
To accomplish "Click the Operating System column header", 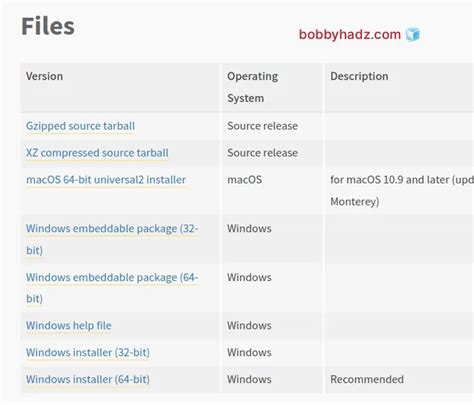I will (252, 87).
